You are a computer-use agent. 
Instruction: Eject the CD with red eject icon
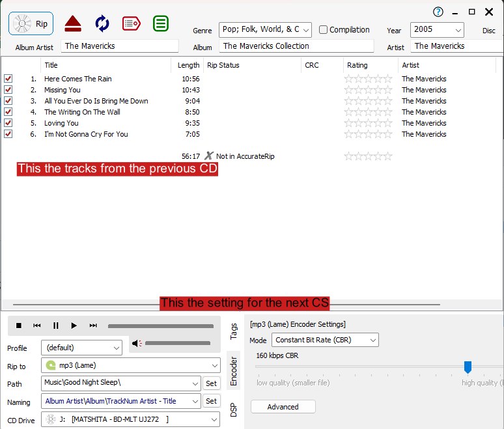pyautogui.click(x=72, y=24)
